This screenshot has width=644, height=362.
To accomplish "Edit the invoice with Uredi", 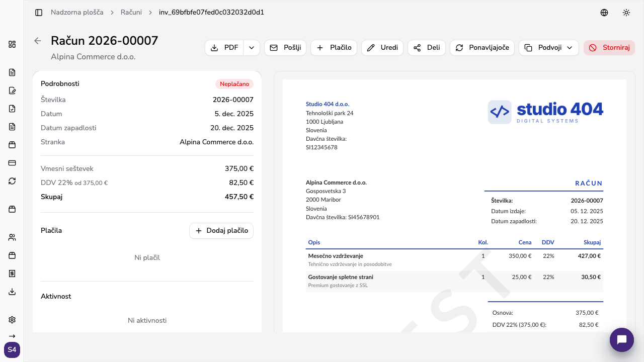I will point(382,48).
